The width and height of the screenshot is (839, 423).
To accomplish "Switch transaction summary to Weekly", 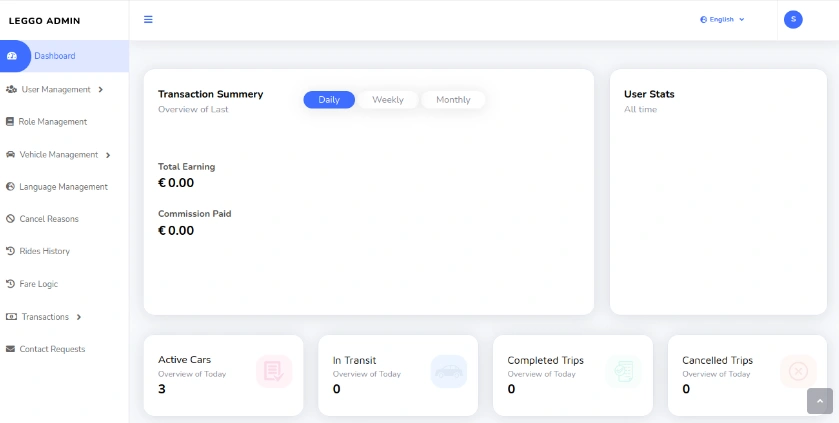I will 388,100.
